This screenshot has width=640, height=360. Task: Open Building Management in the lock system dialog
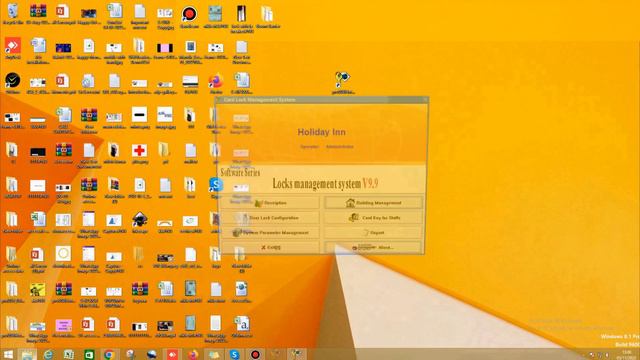point(373,202)
